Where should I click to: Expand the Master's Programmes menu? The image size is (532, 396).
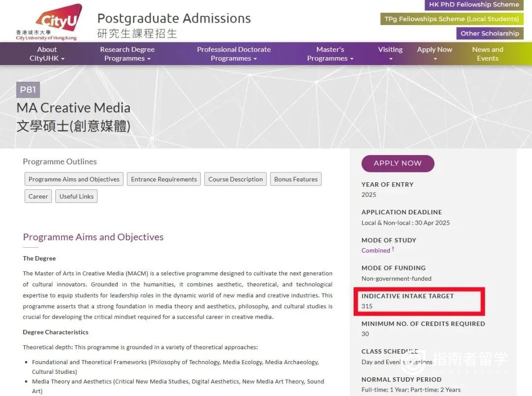tap(330, 54)
